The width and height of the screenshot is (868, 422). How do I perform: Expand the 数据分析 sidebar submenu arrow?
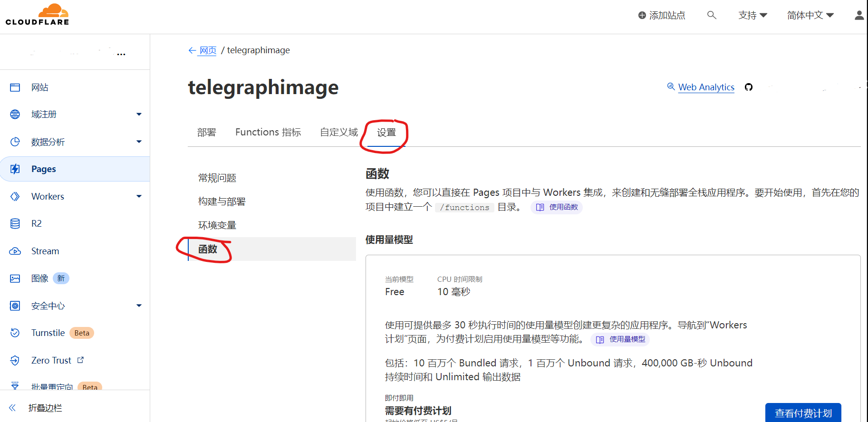(x=139, y=142)
